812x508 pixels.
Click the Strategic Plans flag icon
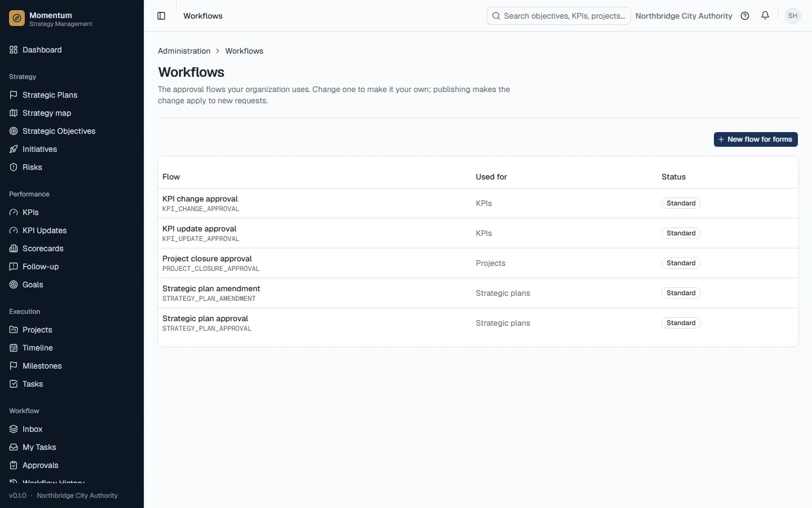14,95
